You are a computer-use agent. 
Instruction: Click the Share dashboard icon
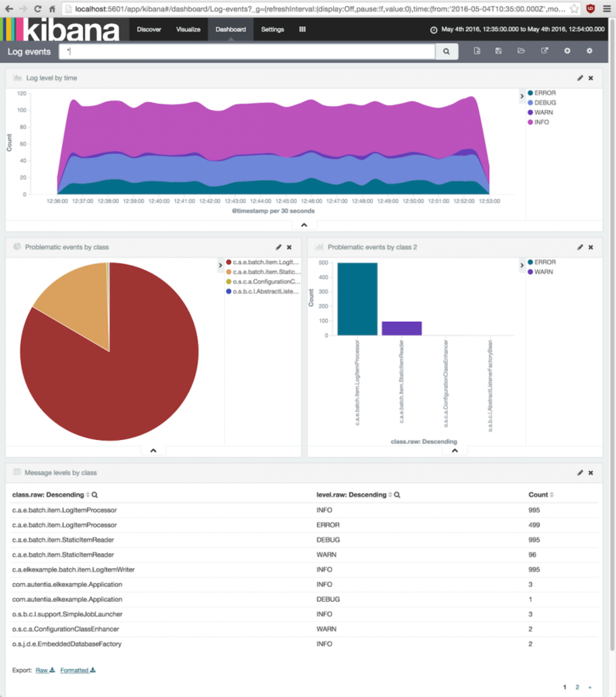[x=545, y=51]
